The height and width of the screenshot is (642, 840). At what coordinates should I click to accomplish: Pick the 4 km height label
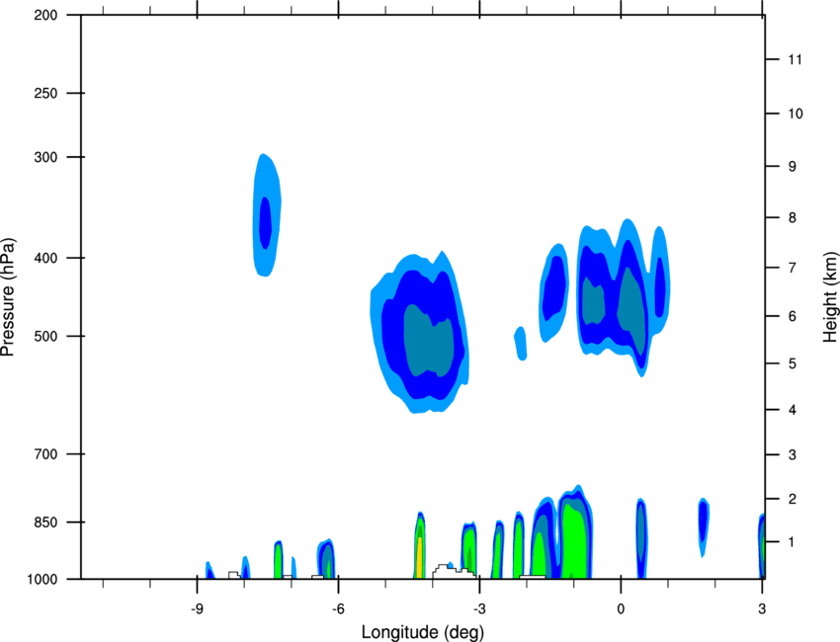793,410
